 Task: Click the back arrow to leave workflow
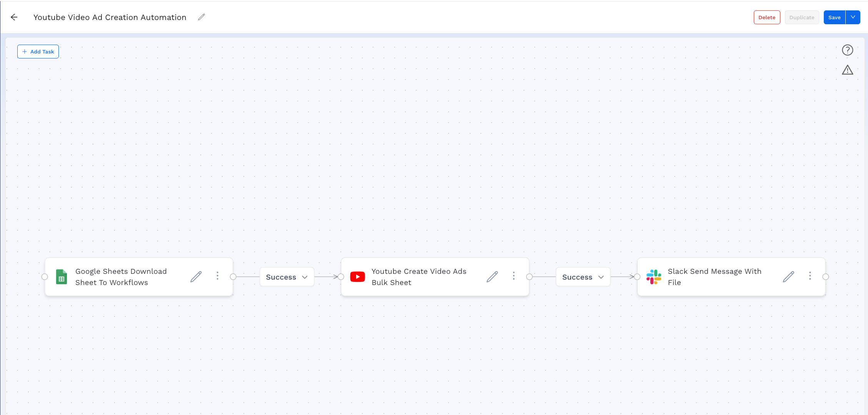pos(14,17)
